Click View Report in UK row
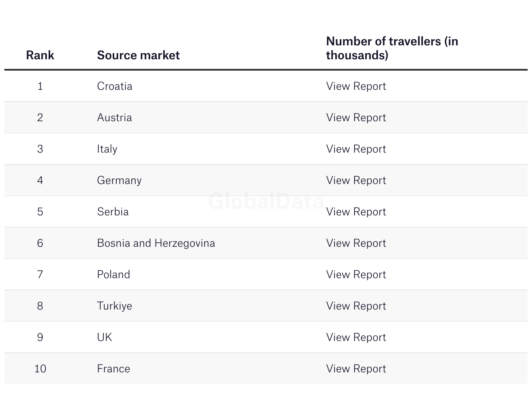The height and width of the screenshot is (402, 532). coord(356,337)
